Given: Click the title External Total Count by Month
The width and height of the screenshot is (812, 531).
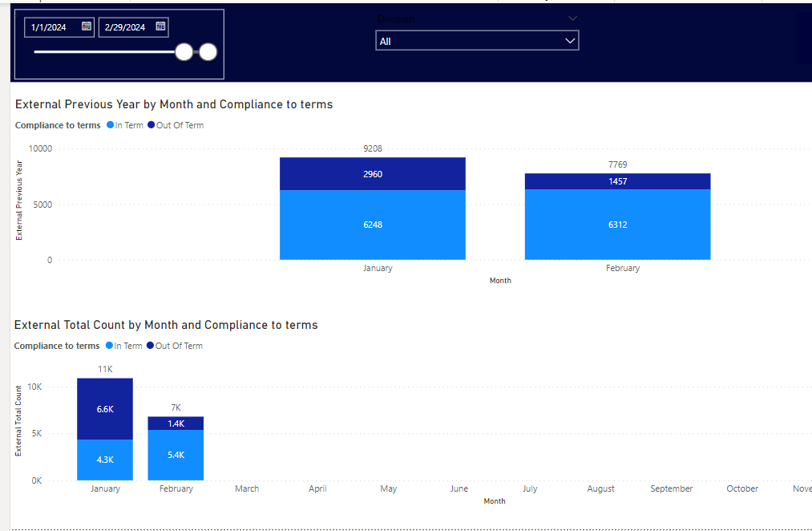Looking at the screenshot, I should (166, 325).
